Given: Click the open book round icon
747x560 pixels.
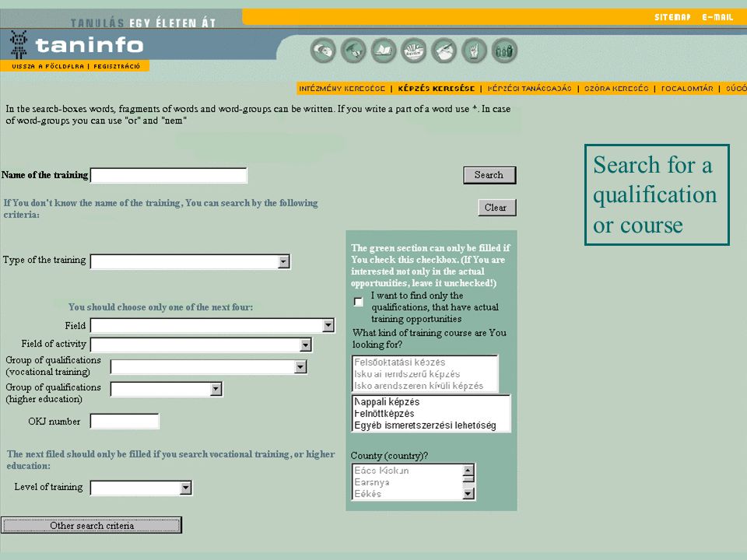Looking at the screenshot, I should (384, 51).
